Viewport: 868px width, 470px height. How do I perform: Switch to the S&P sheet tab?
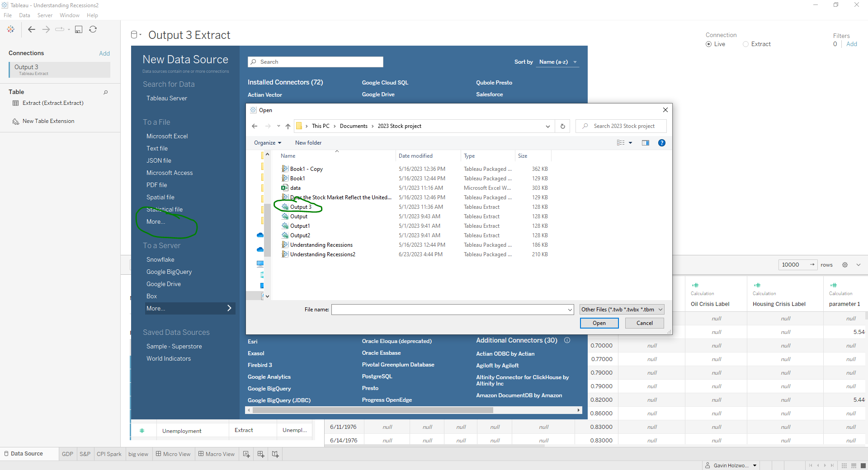(85, 454)
